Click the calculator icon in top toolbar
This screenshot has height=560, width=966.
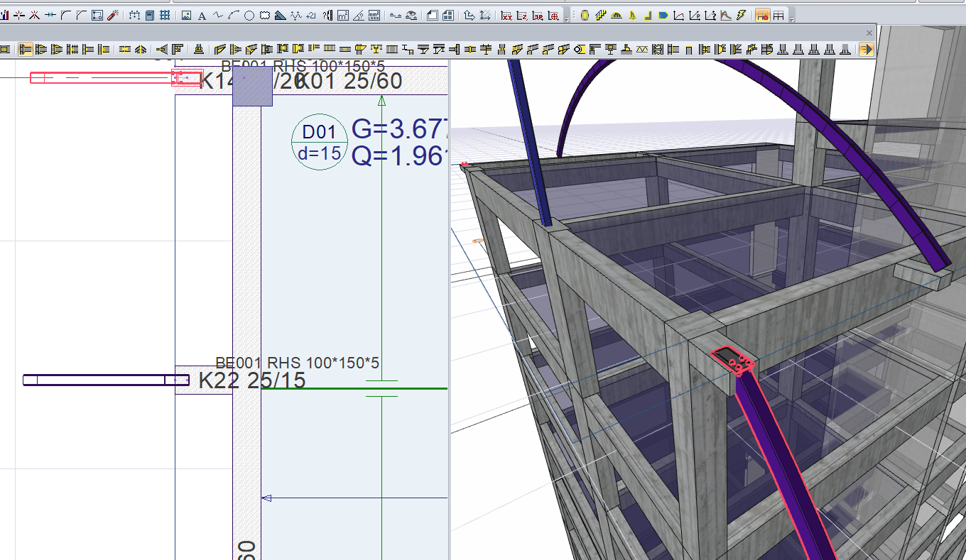tap(149, 15)
